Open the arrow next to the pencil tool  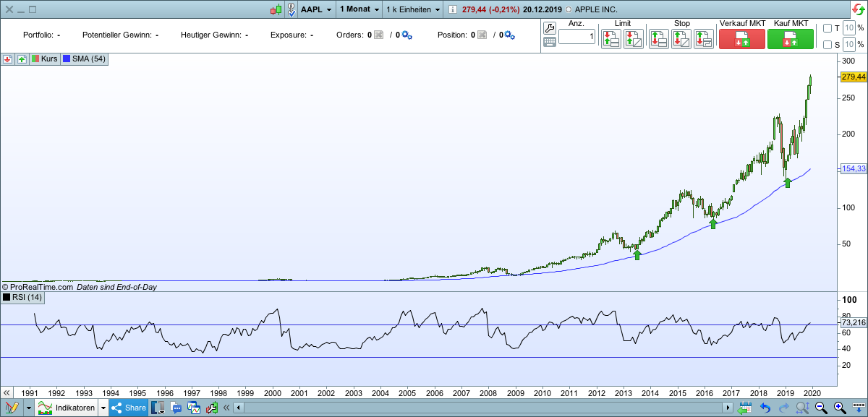click(x=28, y=408)
